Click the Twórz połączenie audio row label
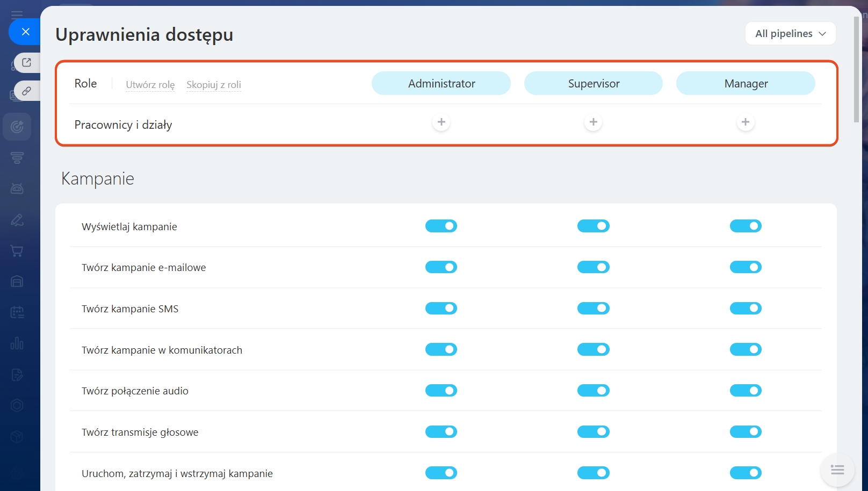Screen dimensions: 868x491 click(x=135, y=391)
